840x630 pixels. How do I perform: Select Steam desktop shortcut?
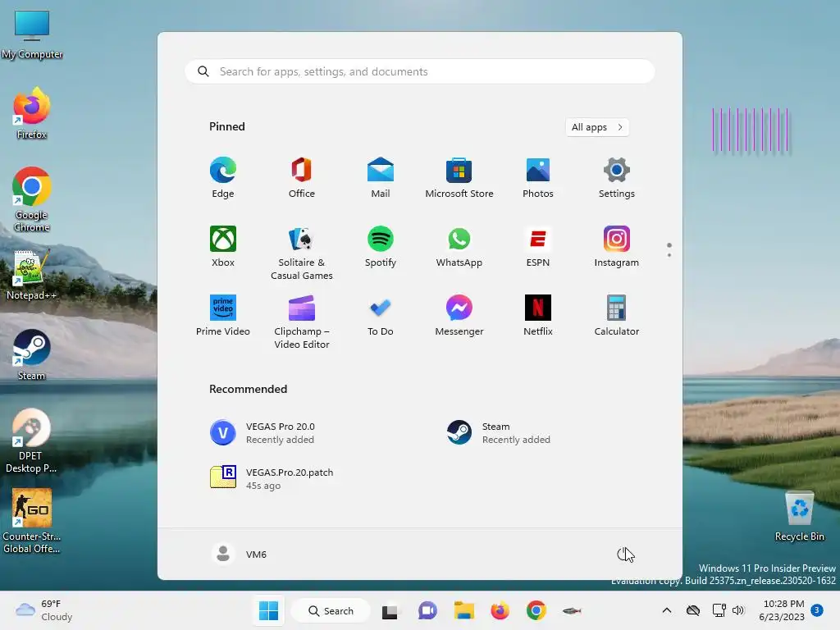[x=32, y=354]
